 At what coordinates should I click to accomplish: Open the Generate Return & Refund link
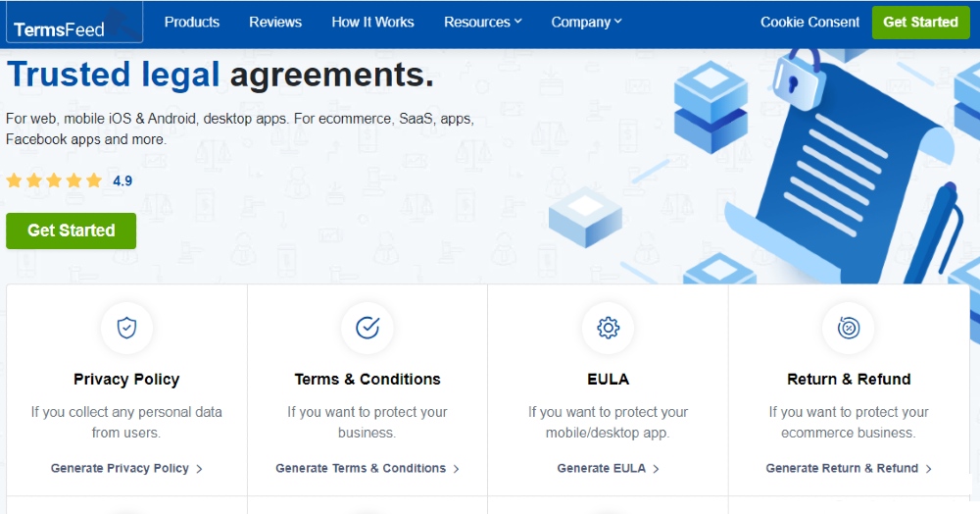(x=849, y=468)
